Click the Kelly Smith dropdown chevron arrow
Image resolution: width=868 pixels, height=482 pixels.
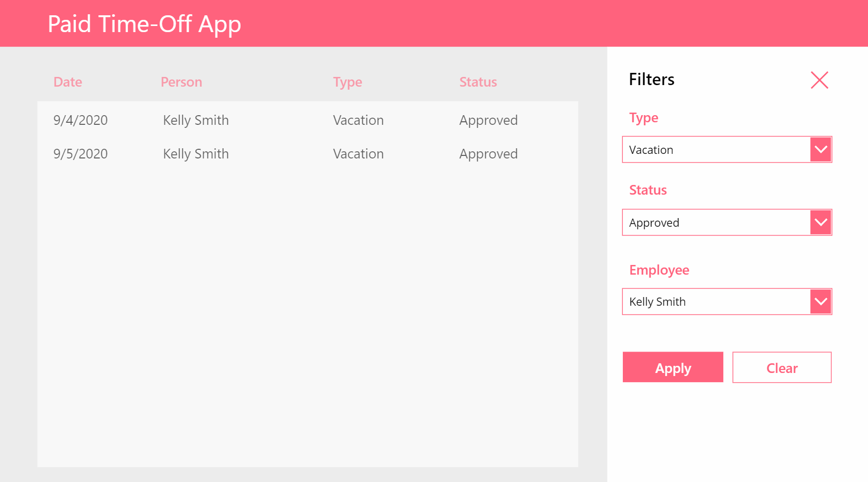click(x=821, y=301)
